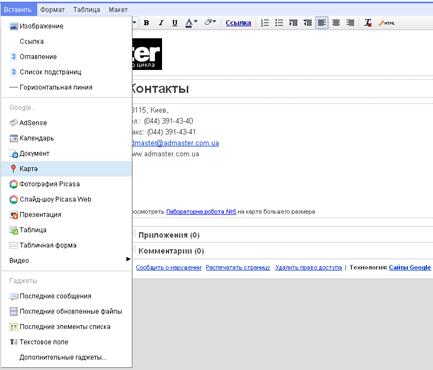Expand Комментарии (0) section

point(171,251)
